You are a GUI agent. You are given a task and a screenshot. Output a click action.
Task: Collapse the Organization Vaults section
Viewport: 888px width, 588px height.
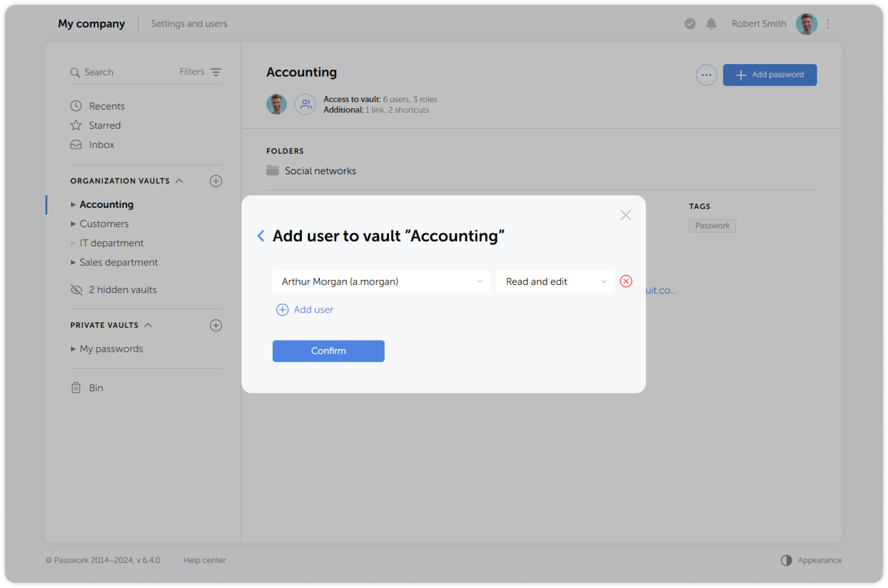(x=180, y=181)
